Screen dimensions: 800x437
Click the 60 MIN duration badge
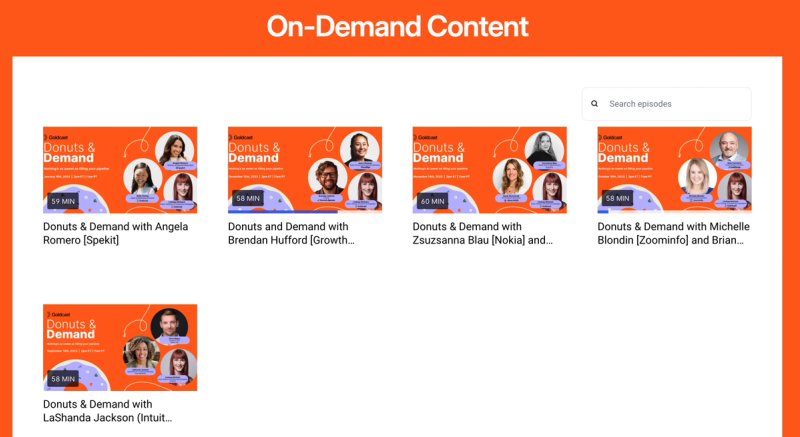(x=433, y=201)
